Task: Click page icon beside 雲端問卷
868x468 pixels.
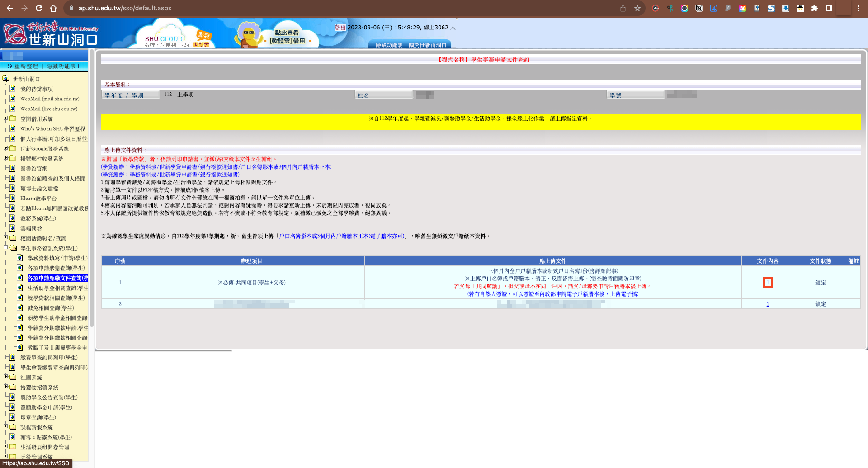Action: click(13, 228)
